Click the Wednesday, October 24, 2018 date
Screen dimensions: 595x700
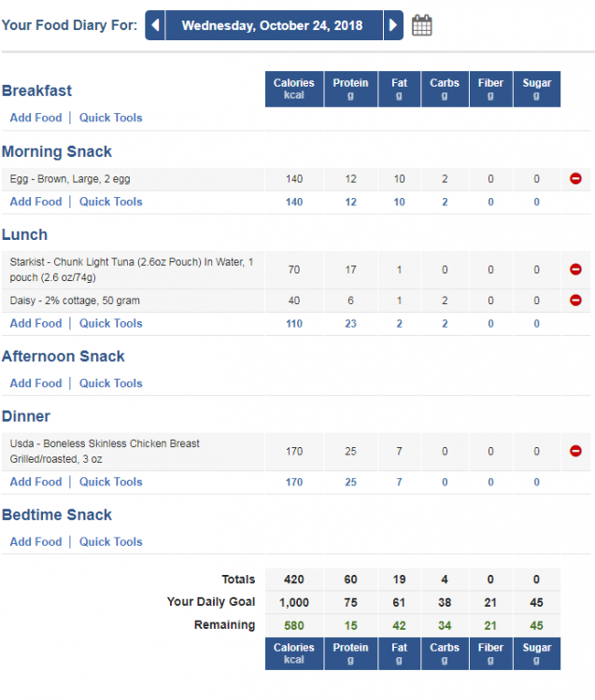(x=272, y=25)
